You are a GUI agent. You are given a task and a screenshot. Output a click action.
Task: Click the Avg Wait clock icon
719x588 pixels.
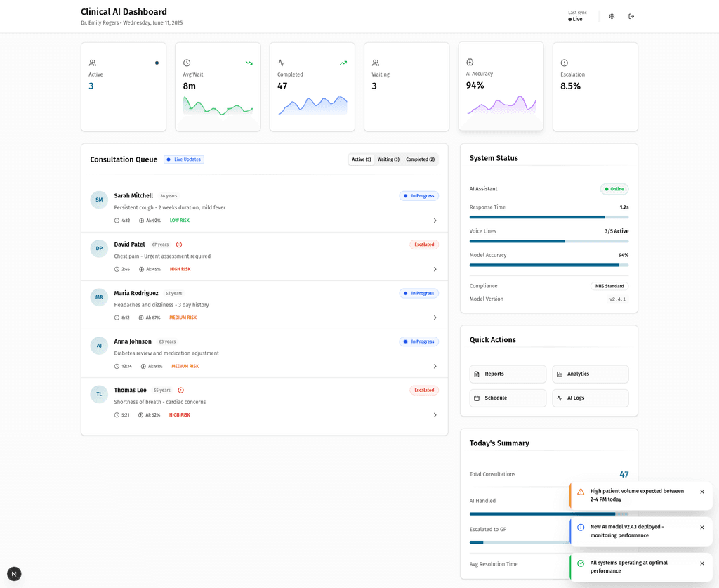187,63
